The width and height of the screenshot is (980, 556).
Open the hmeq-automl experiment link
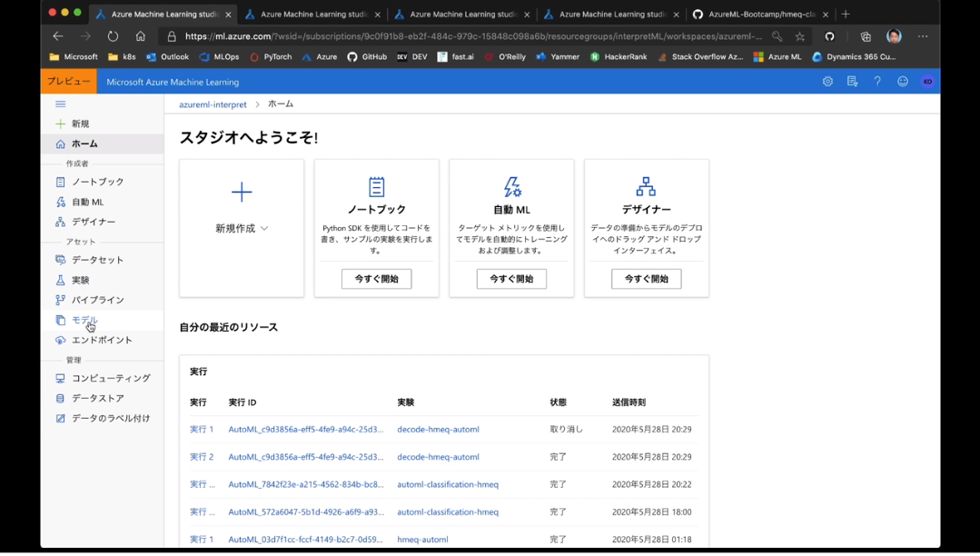[422, 539]
